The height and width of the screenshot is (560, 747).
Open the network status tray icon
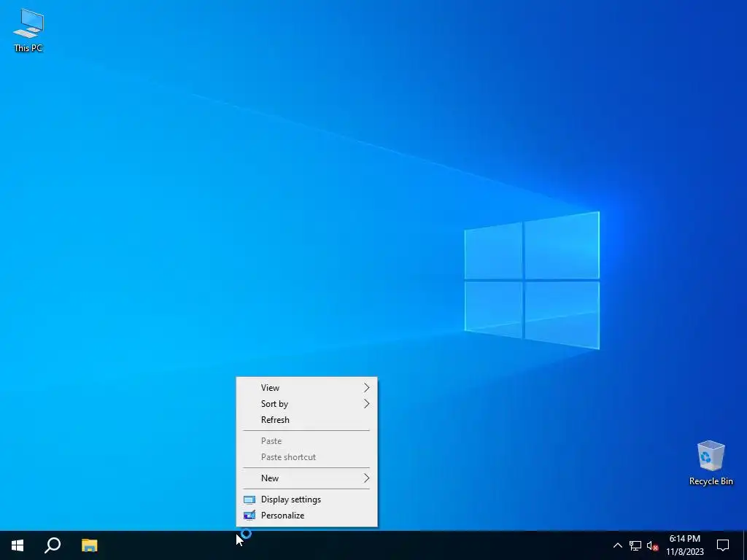click(x=635, y=545)
